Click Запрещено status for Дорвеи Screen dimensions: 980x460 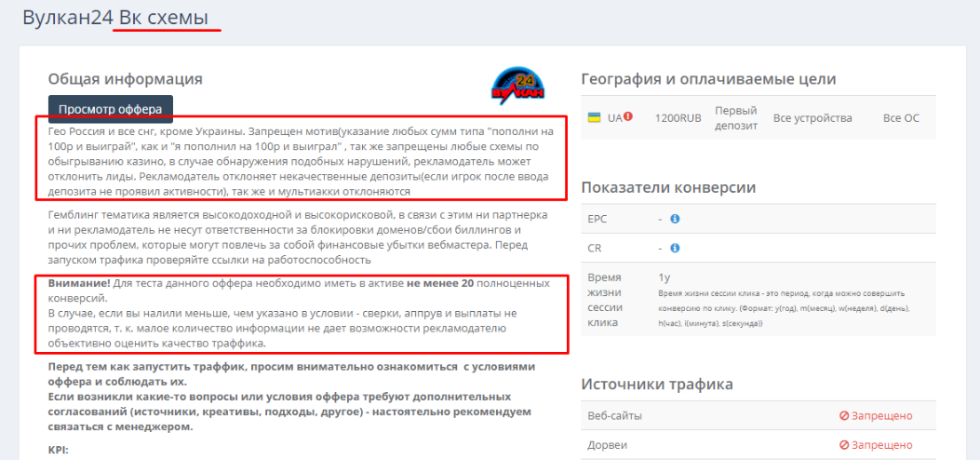click(x=881, y=445)
